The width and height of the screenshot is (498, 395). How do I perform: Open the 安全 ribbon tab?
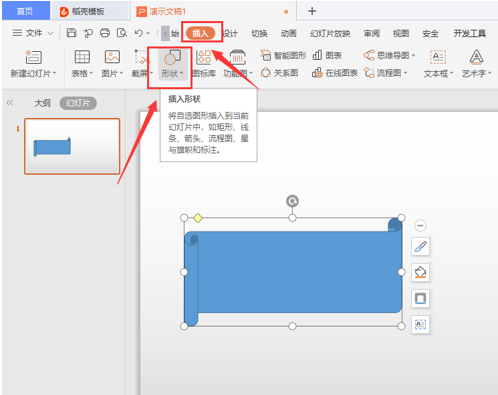[x=430, y=33]
